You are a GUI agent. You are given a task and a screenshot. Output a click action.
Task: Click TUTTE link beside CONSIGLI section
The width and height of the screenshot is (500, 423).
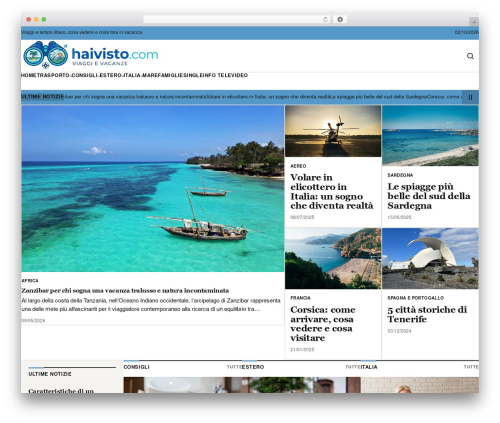point(234,367)
